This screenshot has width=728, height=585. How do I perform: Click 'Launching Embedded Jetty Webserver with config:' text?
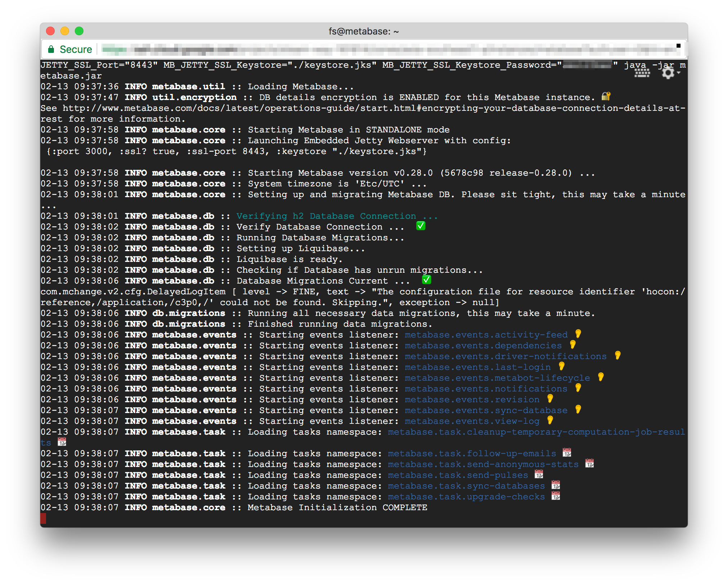tap(379, 141)
